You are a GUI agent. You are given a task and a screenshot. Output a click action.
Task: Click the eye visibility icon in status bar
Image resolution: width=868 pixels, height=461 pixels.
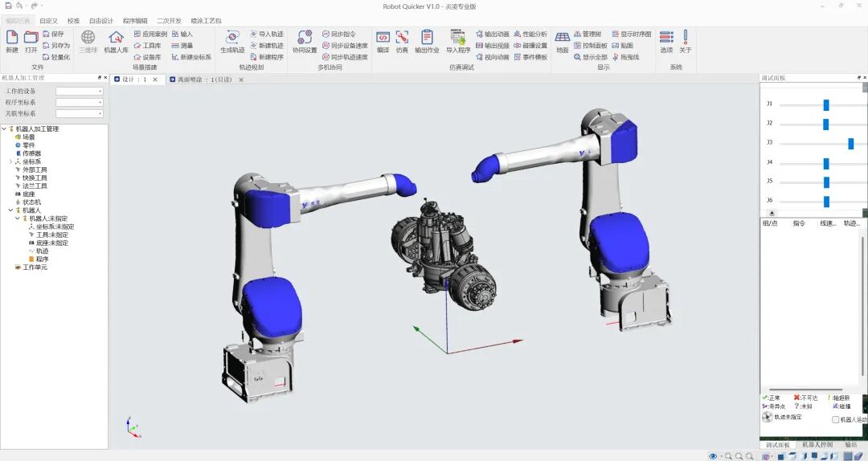(x=713, y=456)
